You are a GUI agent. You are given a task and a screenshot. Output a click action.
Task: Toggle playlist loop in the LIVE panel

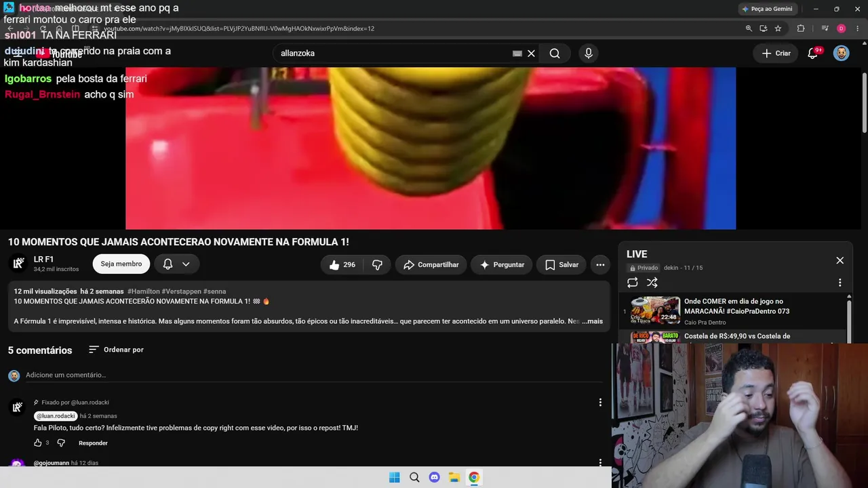pyautogui.click(x=633, y=283)
